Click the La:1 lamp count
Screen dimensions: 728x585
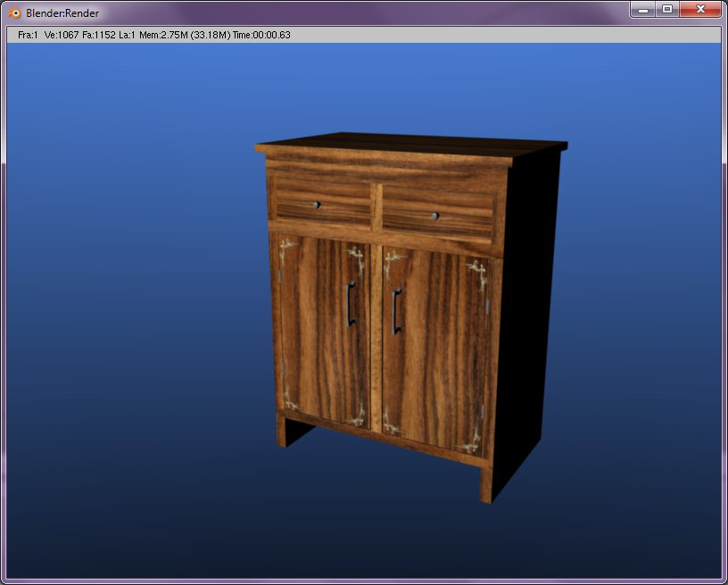[x=128, y=35]
